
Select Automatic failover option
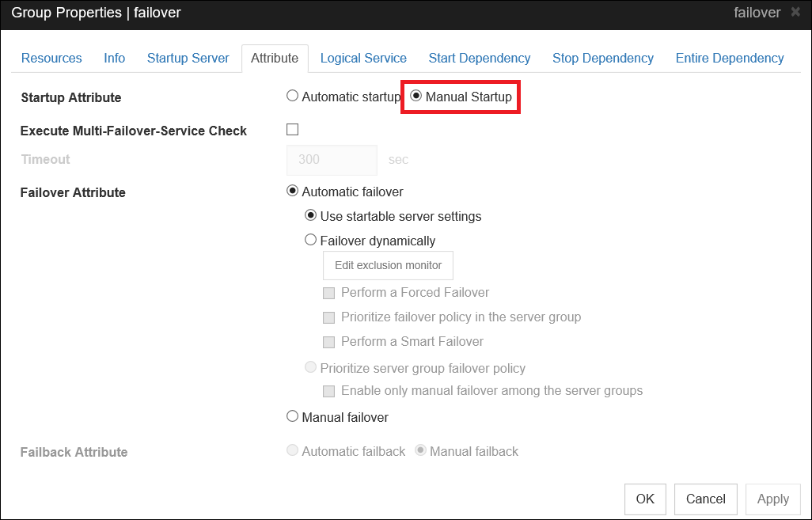[x=292, y=191]
